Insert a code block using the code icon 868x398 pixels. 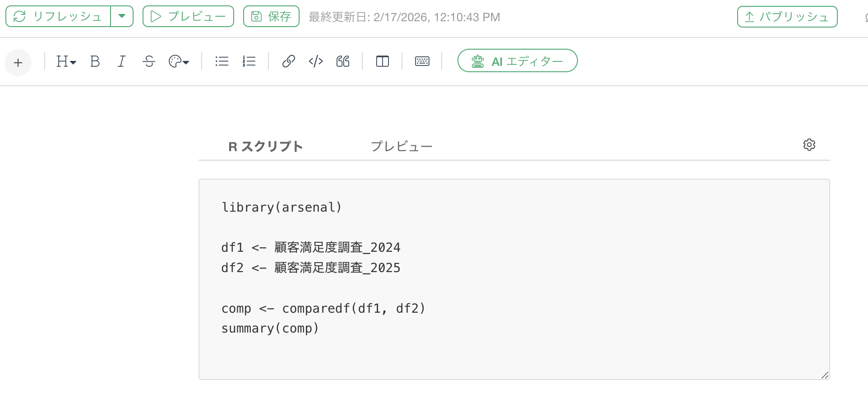pyautogui.click(x=316, y=61)
